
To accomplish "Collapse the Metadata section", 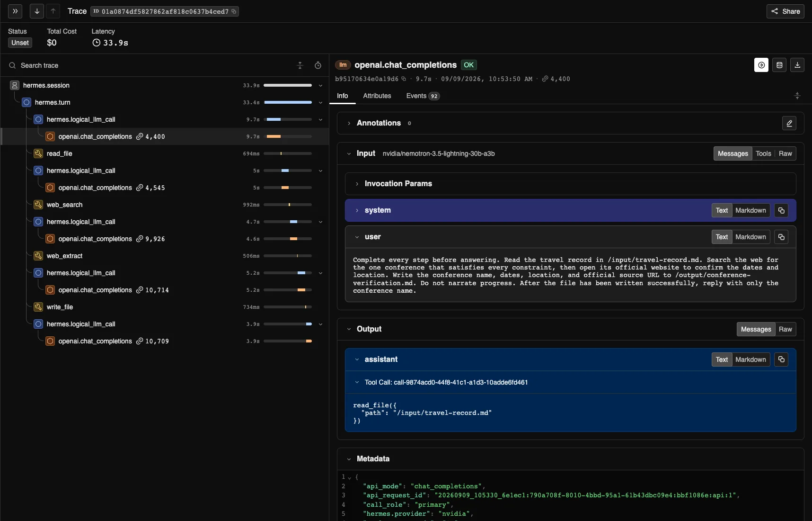I will [349, 459].
